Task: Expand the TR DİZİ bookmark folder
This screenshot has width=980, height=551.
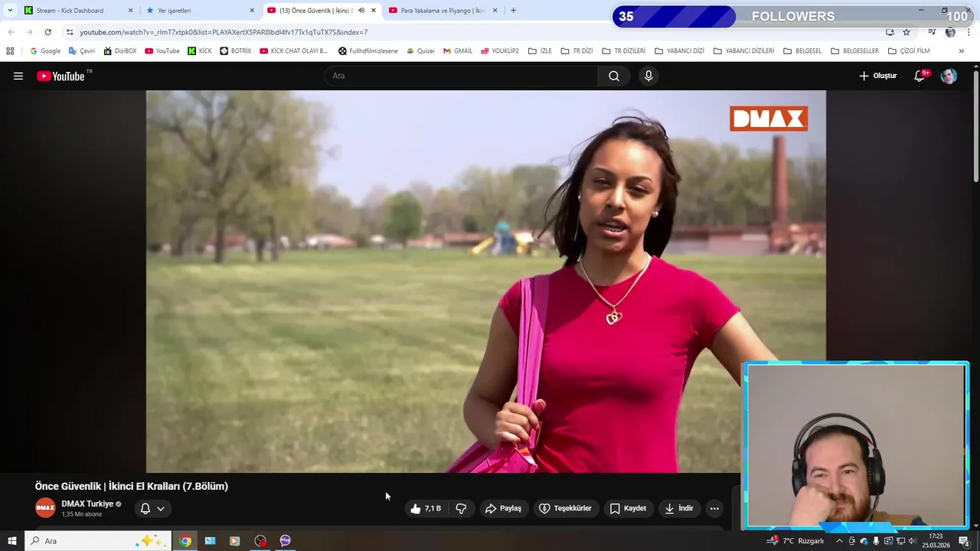Action: (577, 51)
